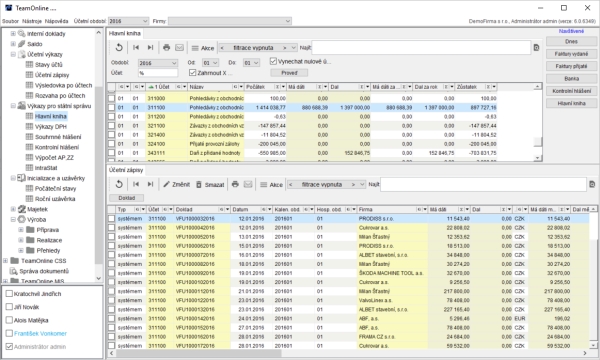Email the Účetní zápisy list
This screenshot has height=360, width=600.
click(248, 184)
